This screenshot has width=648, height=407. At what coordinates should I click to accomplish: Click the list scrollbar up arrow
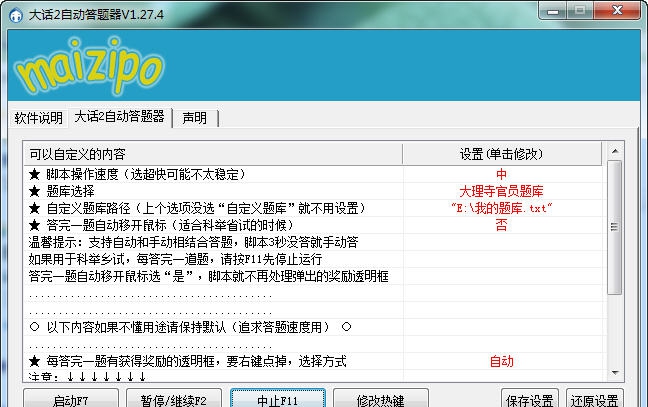tap(615, 151)
